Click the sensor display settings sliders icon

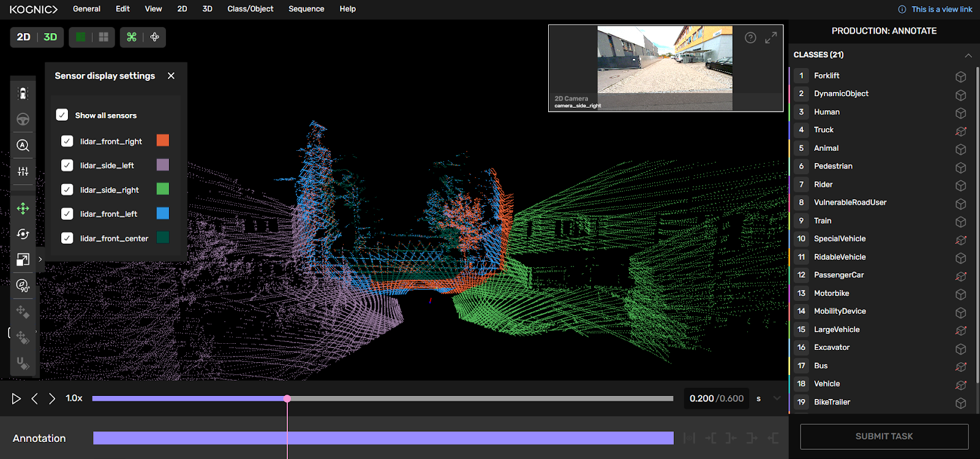pyautogui.click(x=23, y=172)
